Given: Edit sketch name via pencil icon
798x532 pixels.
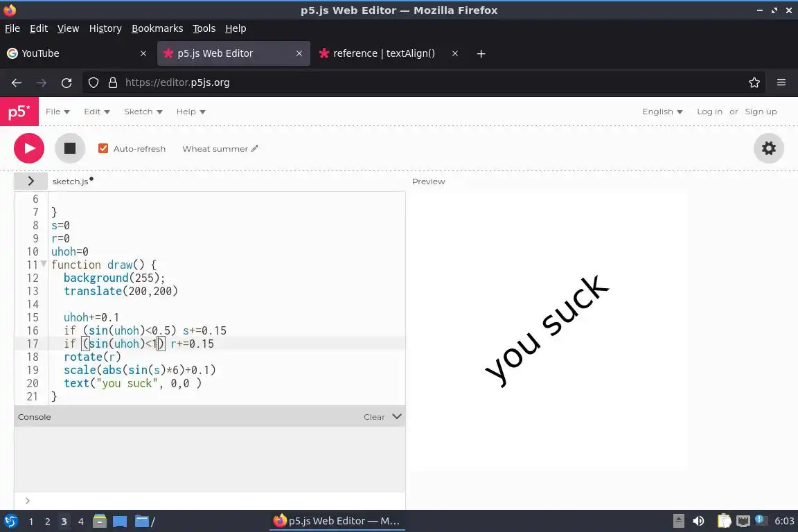Looking at the screenshot, I should click(x=254, y=149).
